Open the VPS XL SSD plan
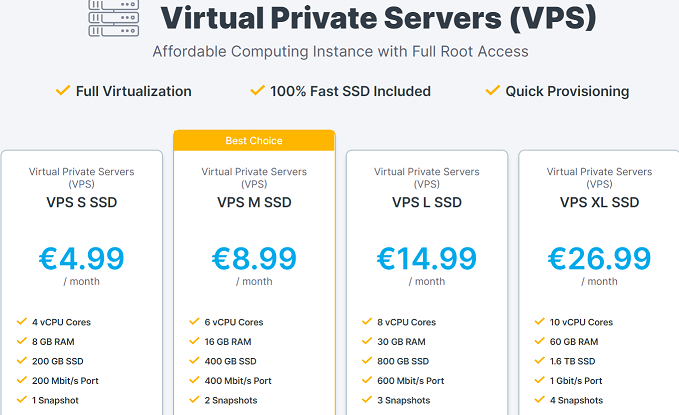679x415 pixels. 599,202
